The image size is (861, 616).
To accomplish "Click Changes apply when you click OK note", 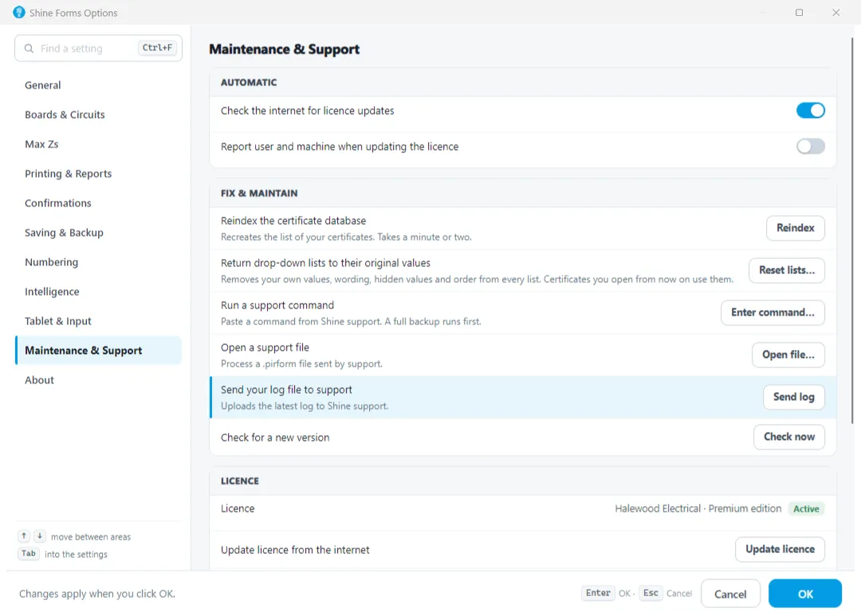I will point(97,594).
